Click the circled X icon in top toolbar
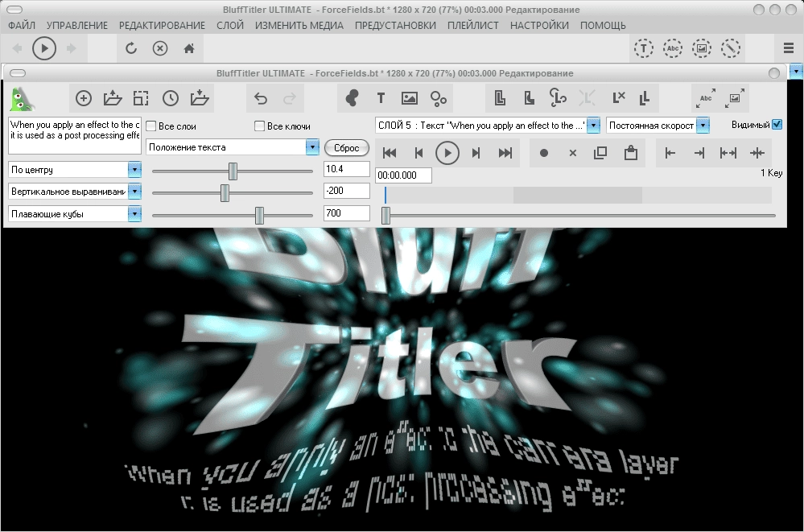The image size is (804, 532). pyautogui.click(x=160, y=48)
